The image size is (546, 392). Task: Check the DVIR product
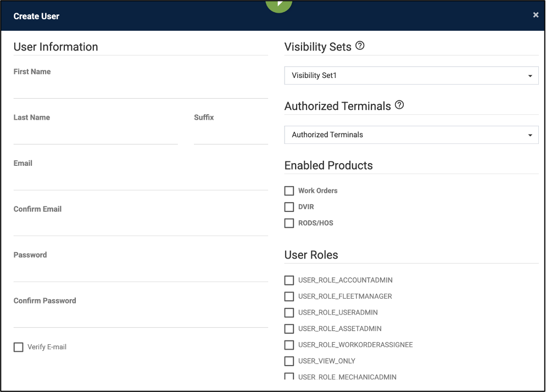pos(289,207)
